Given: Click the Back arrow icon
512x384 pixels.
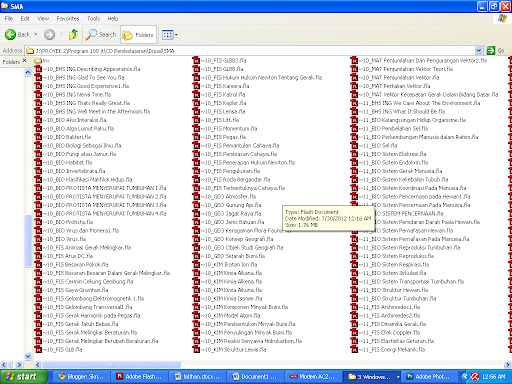Looking at the screenshot, I should pyautogui.click(x=10, y=34).
